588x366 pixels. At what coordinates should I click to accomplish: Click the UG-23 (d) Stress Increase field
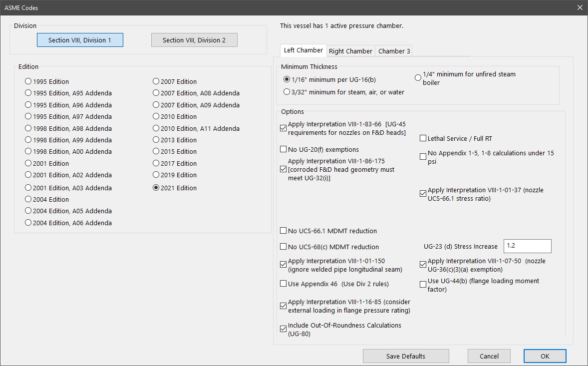527,246
